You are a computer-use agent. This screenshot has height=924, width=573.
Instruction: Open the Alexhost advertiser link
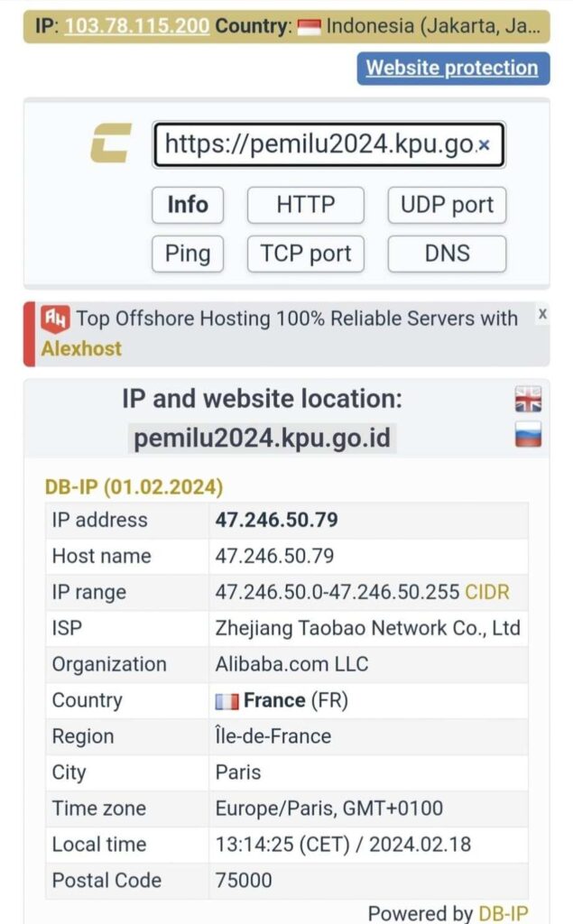pyautogui.click(x=81, y=349)
